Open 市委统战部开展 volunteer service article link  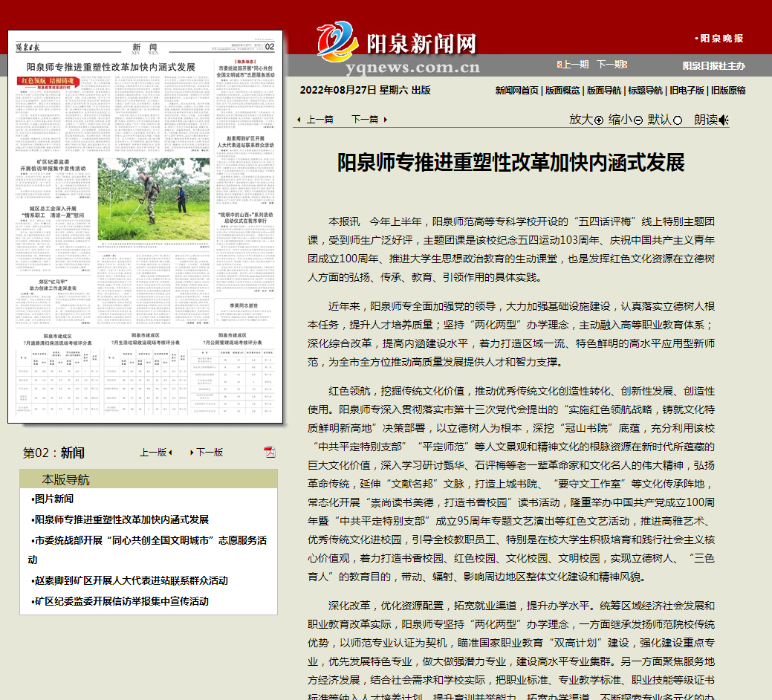tap(147, 550)
